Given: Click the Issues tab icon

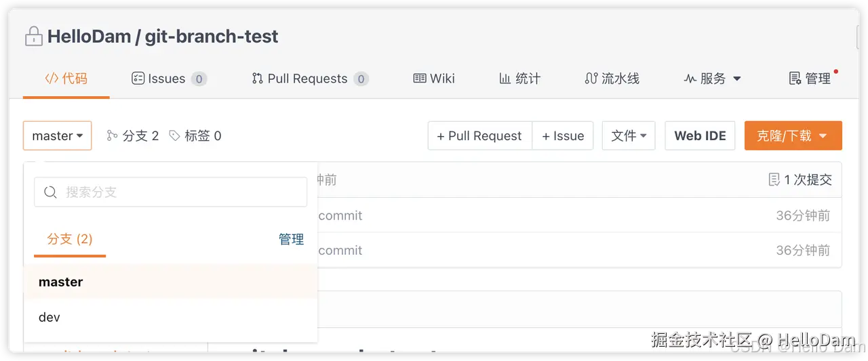Looking at the screenshot, I should tap(138, 79).
